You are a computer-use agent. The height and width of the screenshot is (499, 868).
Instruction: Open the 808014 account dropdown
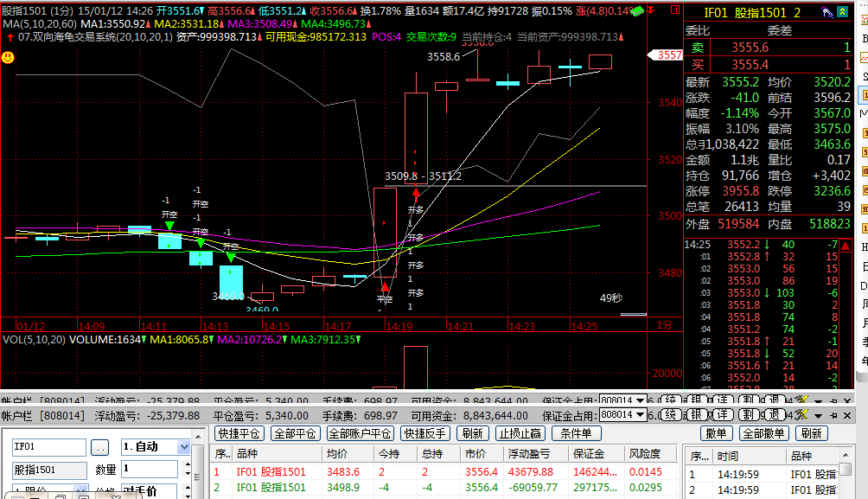pos(640,415)
